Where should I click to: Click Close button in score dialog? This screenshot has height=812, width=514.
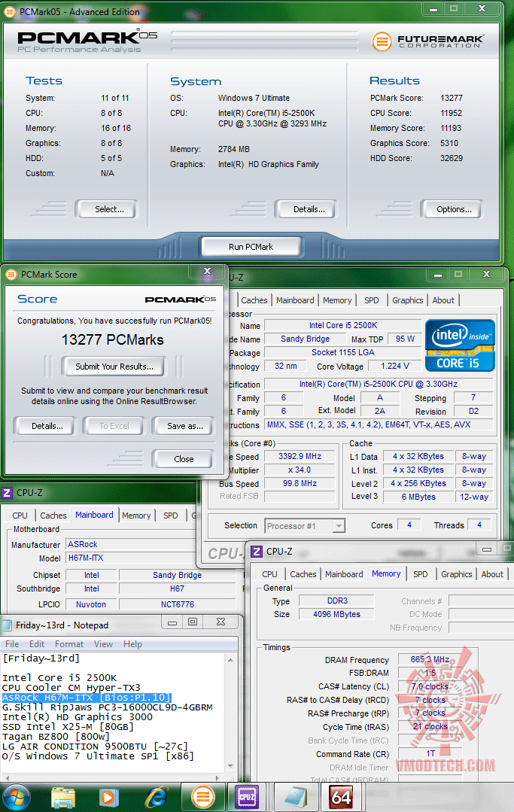[x=183, y=459]
